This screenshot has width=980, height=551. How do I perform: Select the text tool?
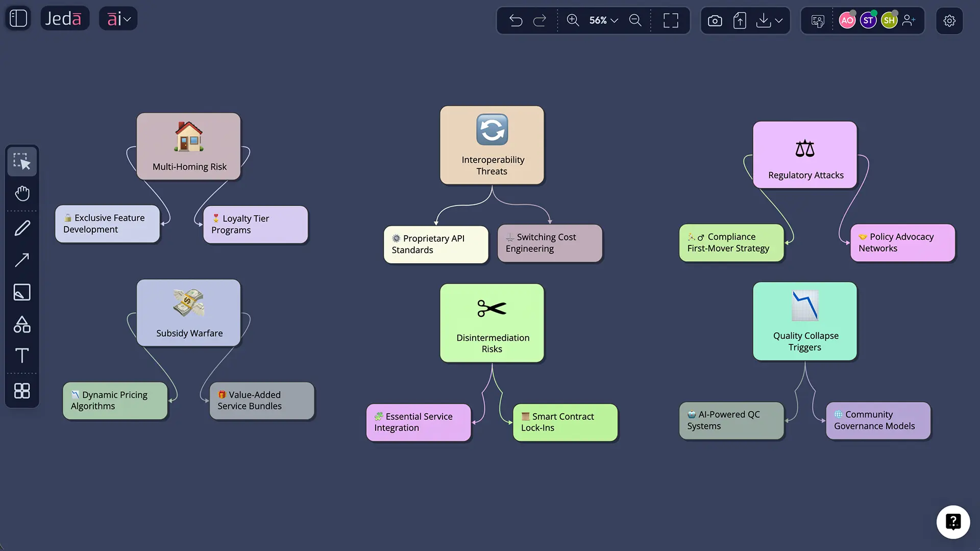[x=22, y=356]
